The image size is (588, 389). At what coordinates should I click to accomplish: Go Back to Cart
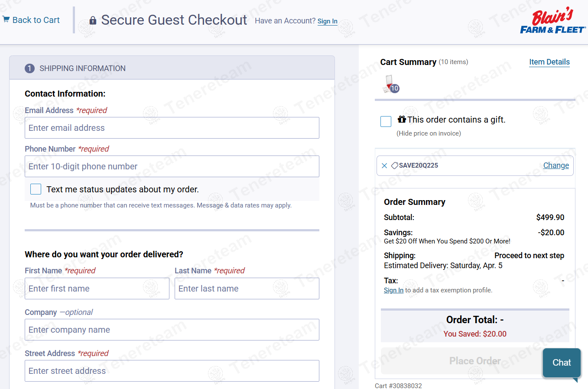click(36, 20)
